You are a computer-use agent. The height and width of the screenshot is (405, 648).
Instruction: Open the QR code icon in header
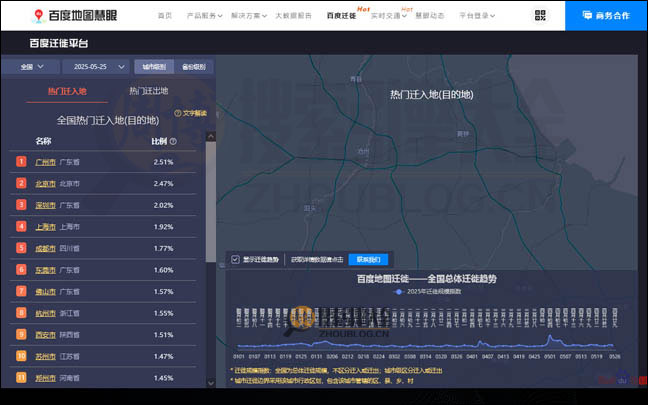click(x=540, y=16)
